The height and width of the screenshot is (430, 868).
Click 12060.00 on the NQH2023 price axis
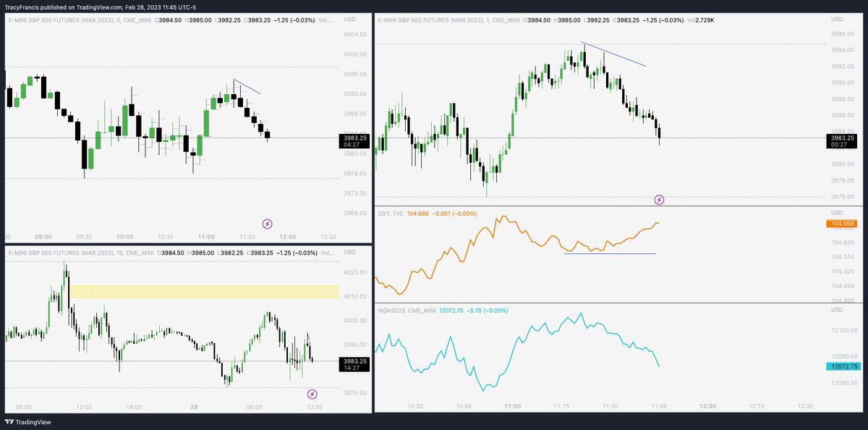tap(843, 383)
